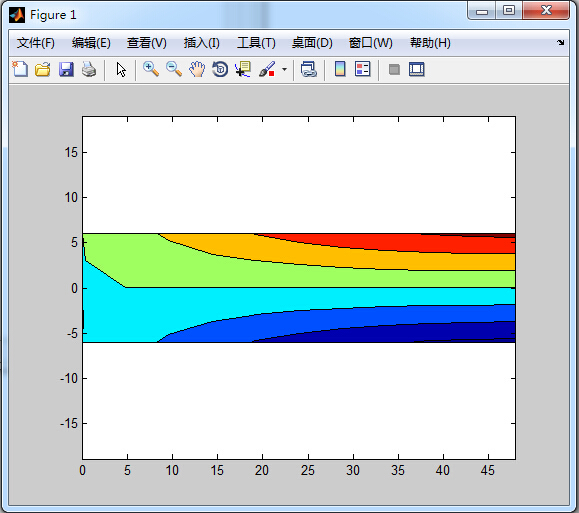The height and width of the screenshot is (513, 579).
Task: Open the 工具(T) menu
Action: 256,43
